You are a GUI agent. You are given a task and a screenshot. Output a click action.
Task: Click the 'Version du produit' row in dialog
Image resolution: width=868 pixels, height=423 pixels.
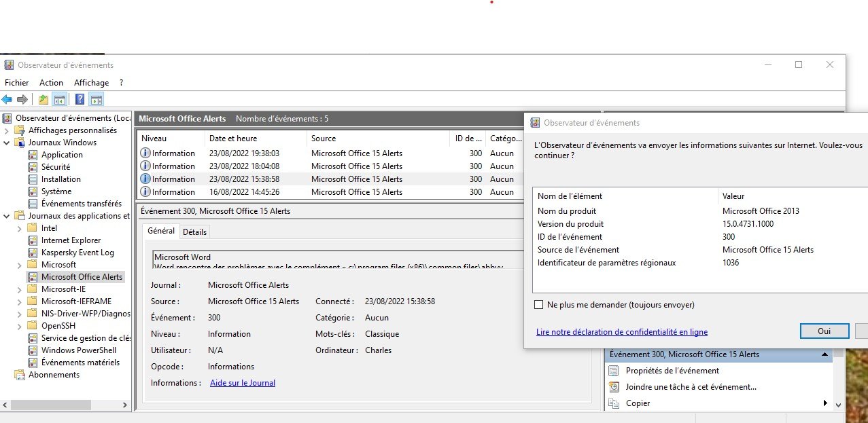coord(700,224)
